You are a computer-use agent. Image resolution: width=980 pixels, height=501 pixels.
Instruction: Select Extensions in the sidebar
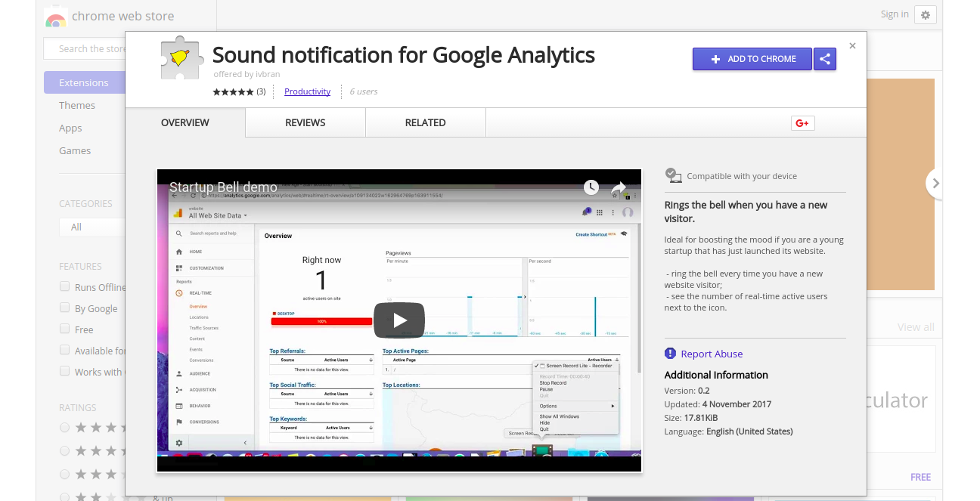[84, 82]
